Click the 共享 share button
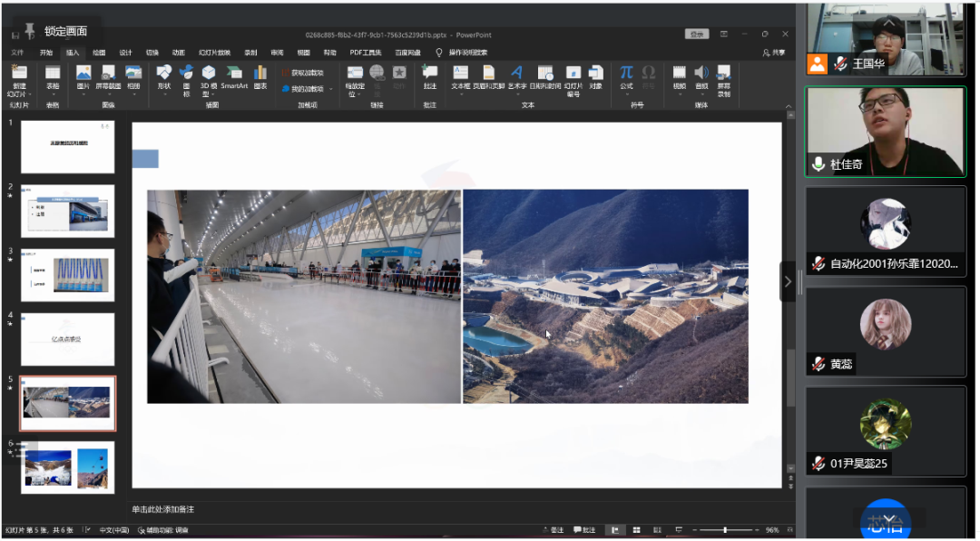 coord(774,53)
